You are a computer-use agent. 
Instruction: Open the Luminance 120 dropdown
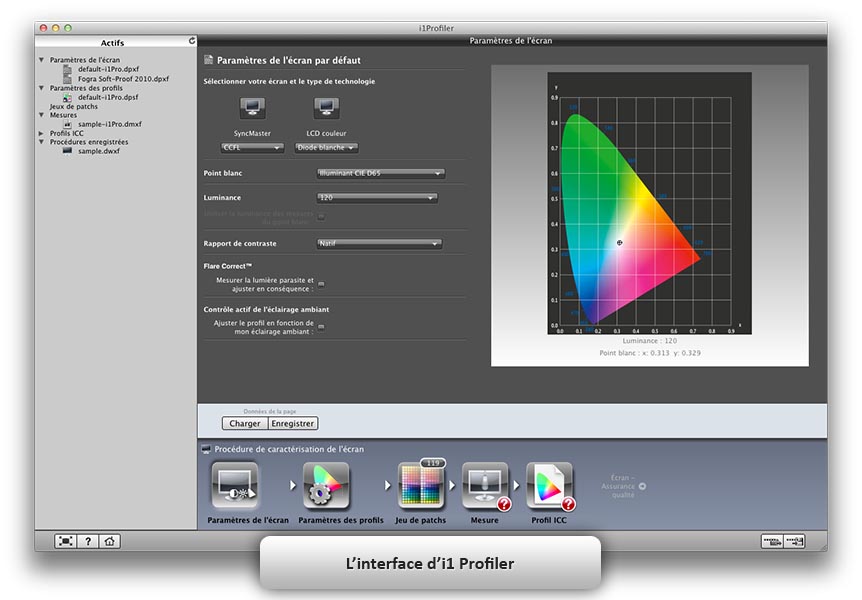(377, 197)
